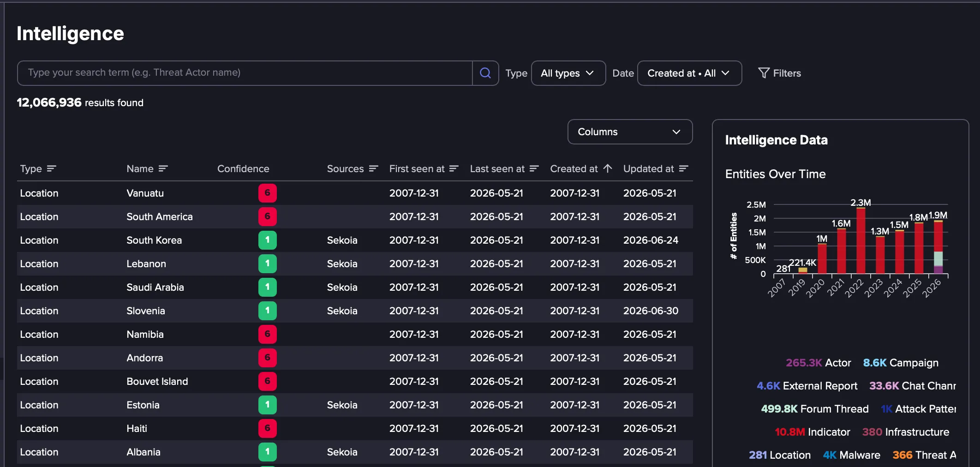Viewport: 980px width, 467px height.
Task: Sort by Last seen at icon
Action: (x=534, y=169)
